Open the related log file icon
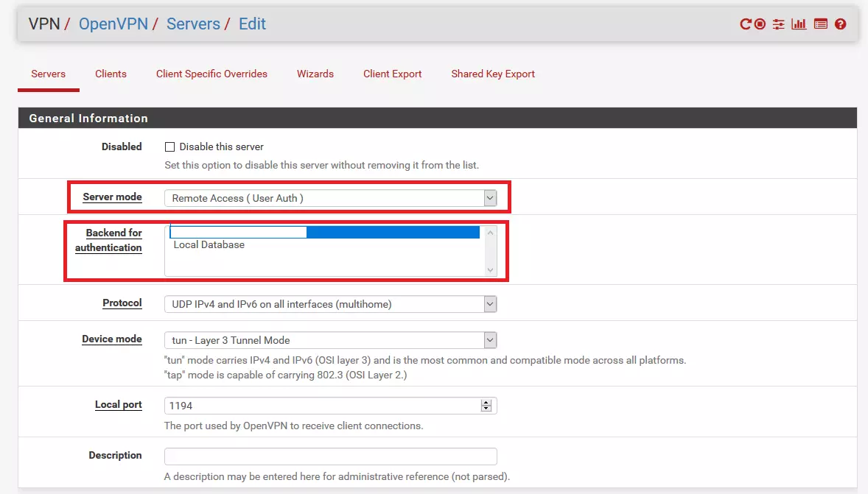The image size is (868, 494). coord(820,24)
